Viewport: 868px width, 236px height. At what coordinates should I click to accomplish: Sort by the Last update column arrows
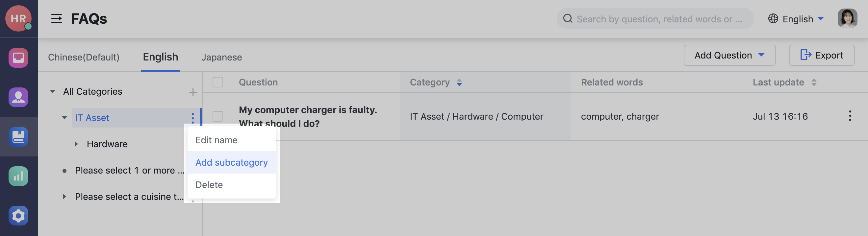point(814,82)
